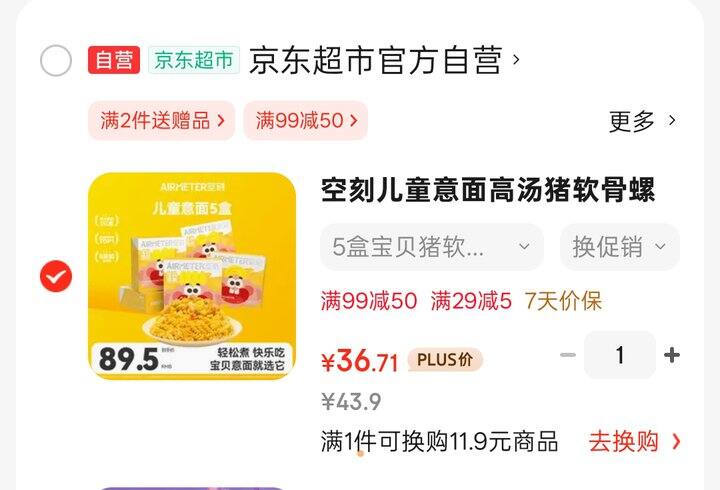720x490 pixels.
Task: Open the 满2件送赠品 promotion
Action: tap(162, 121)
